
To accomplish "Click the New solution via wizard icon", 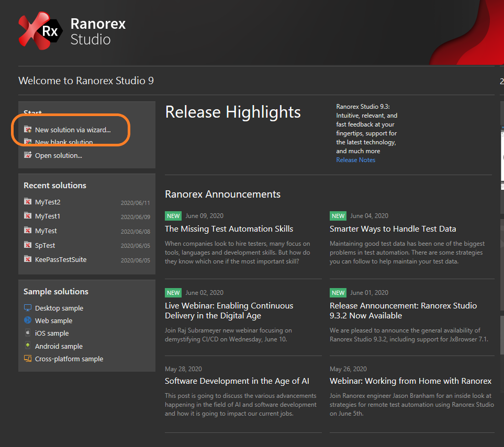I will tap(28, 130).
